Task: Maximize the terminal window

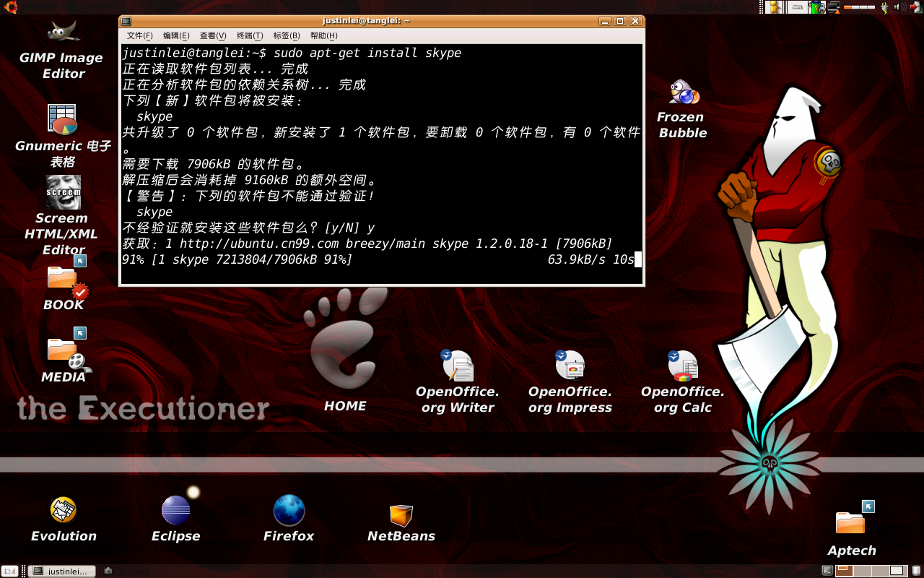Action: pyautogui.click(x=619, y=21)
